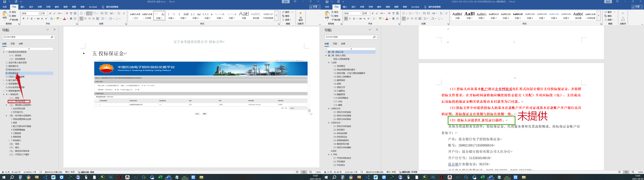
Task: Click Center alignment in the left window ribbon
Action: coord(85,19)
